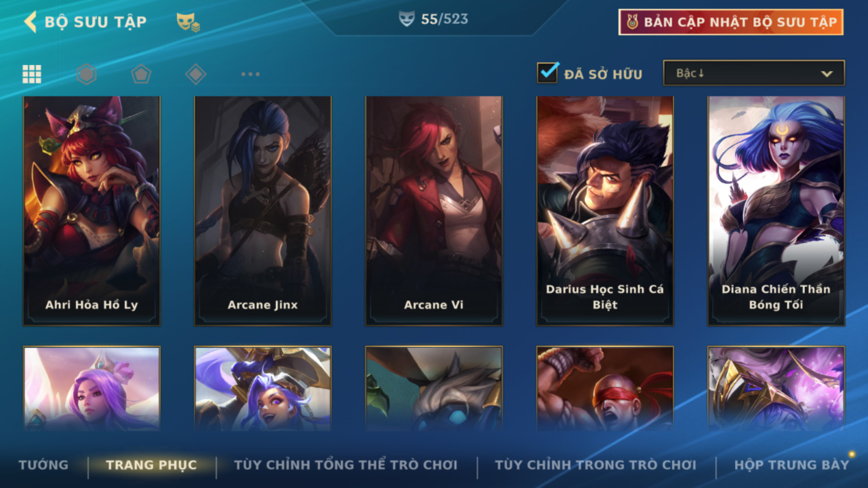Select the diamond rarity filter icon
868x488 pixels.
tap(196, 74)
